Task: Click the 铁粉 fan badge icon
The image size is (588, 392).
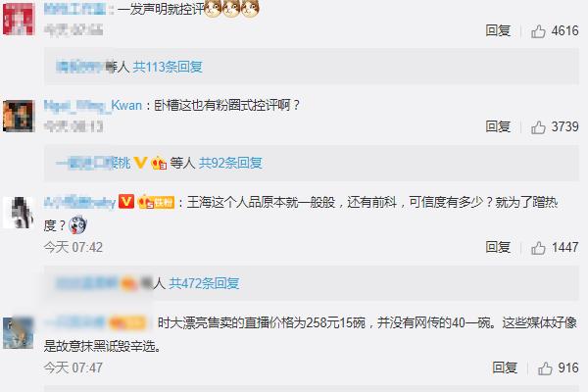Action: click(156, 202)
